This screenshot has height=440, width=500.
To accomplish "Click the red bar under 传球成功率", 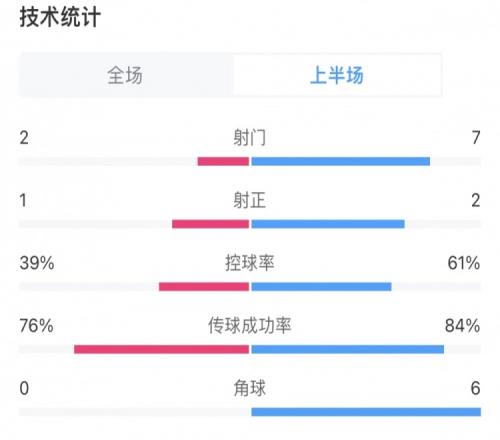I will (162, 349).
